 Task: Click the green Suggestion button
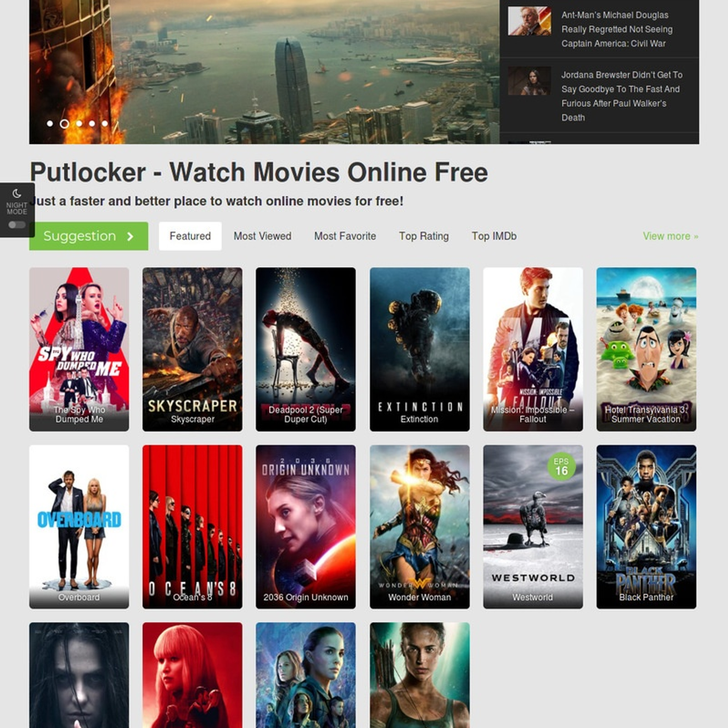[x=89, y=236]
